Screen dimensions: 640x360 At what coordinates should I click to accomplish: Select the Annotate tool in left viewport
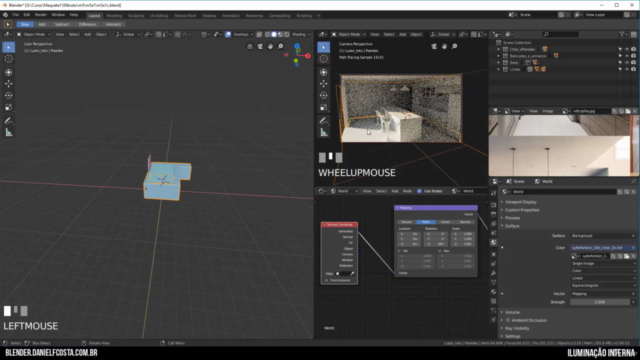[x=9, y=121]
